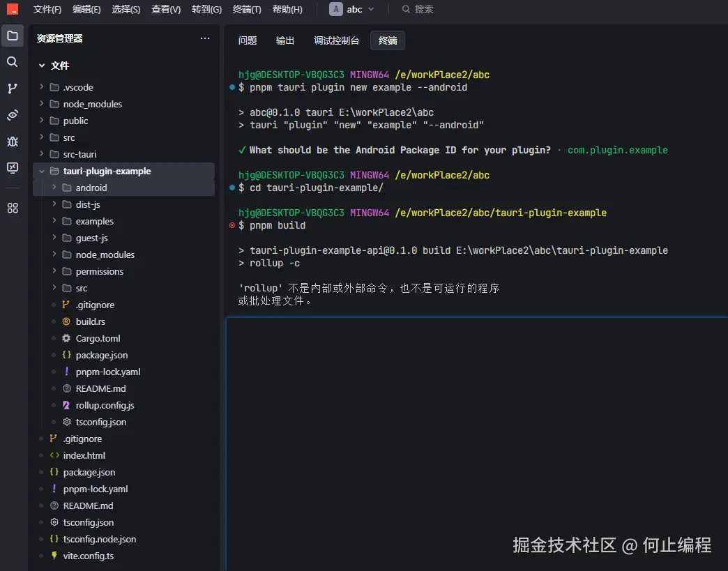Viewport: 728px width, 571px height.
Task: Select the 资源管理器 panel title
Action: tap(59, 38)
